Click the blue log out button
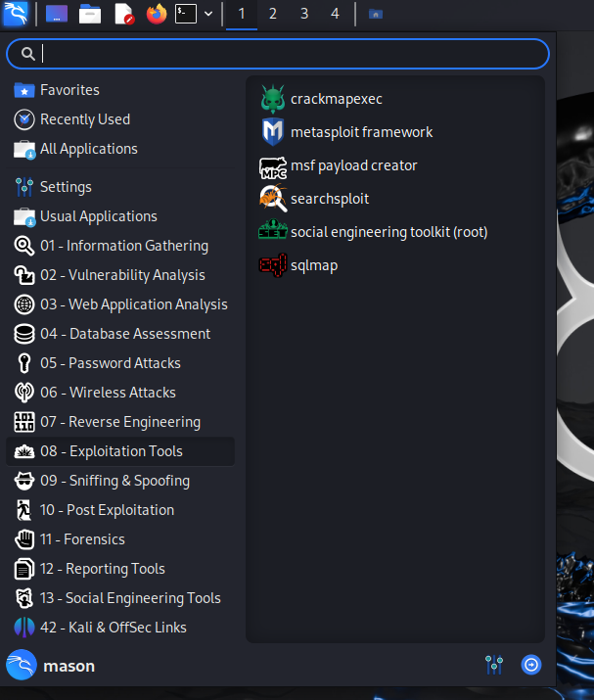The width and height of the screenshot is (594, 700). pyautogui.click(x=531, y=665)
